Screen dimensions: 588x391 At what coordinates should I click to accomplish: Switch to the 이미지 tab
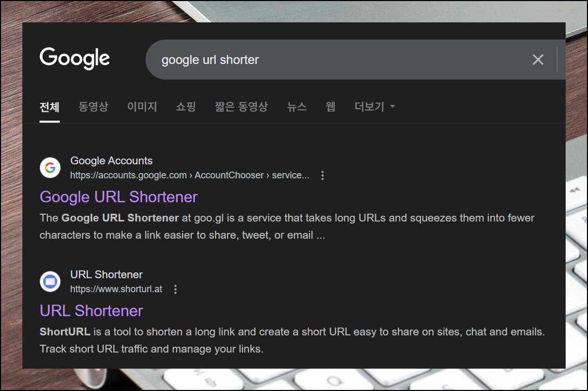142,107
